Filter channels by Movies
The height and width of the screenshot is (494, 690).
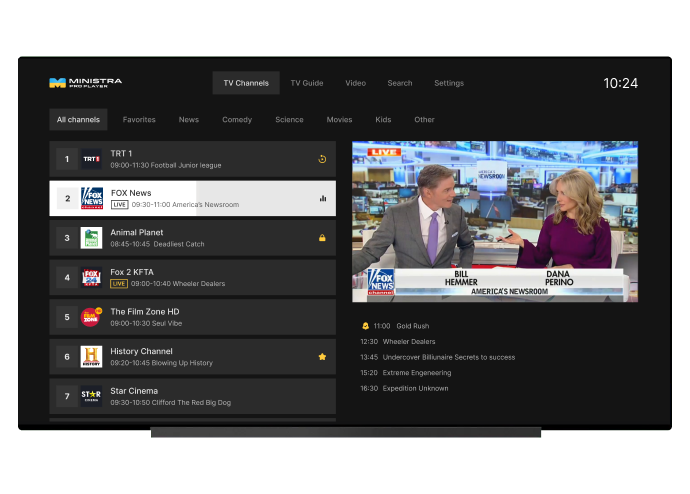(339, 119)
